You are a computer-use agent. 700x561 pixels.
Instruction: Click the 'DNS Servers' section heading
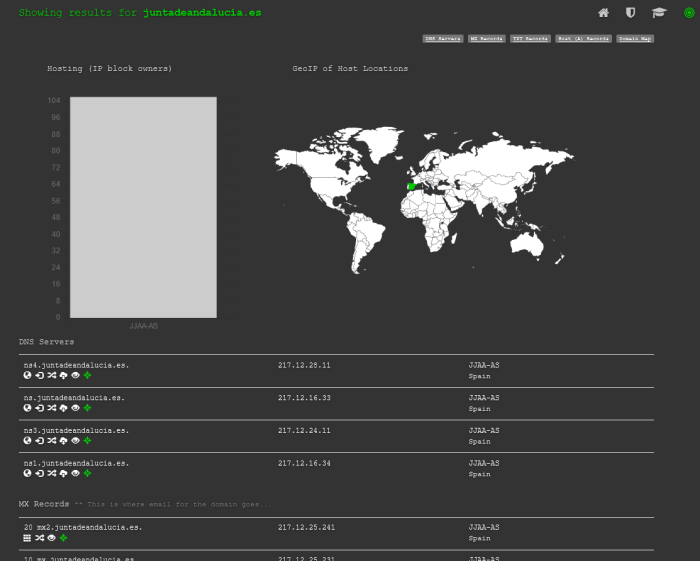(46, 342)
